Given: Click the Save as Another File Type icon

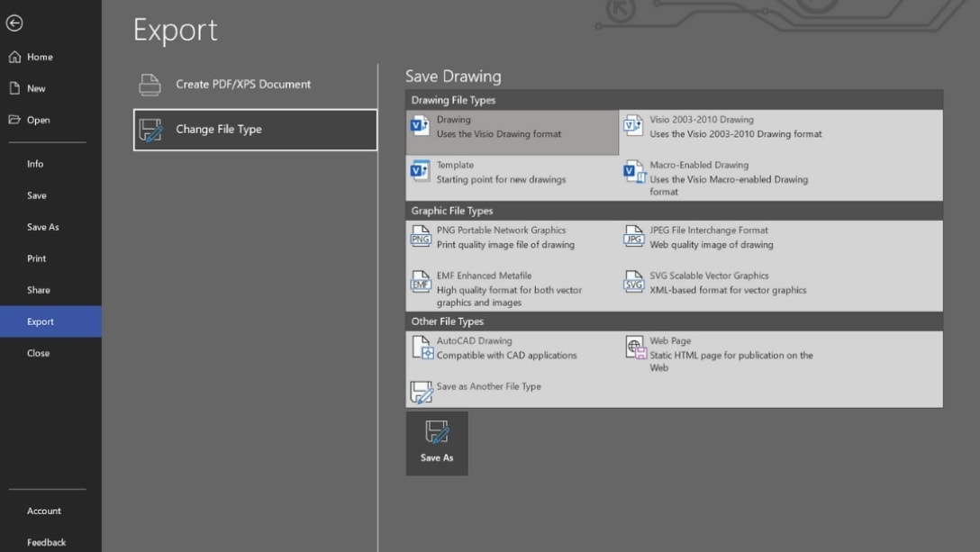Looking at the screenshot, I should coord(422,392).
